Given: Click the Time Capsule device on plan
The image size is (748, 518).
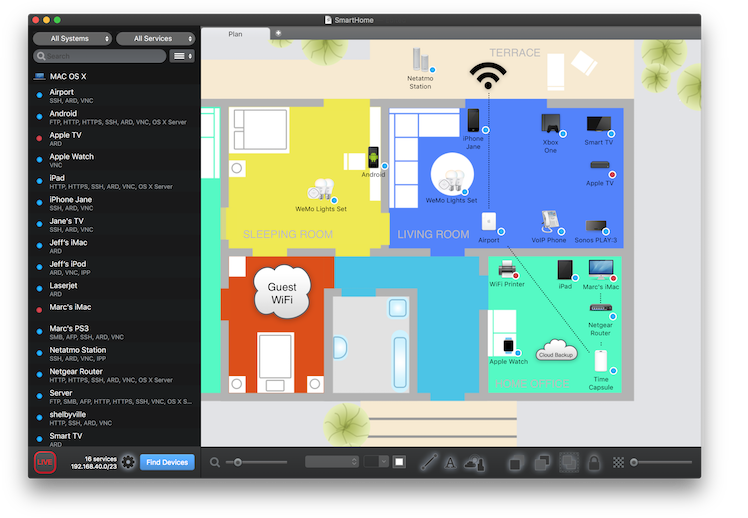Looking at the screenshot, I should [x=601, y=362].
